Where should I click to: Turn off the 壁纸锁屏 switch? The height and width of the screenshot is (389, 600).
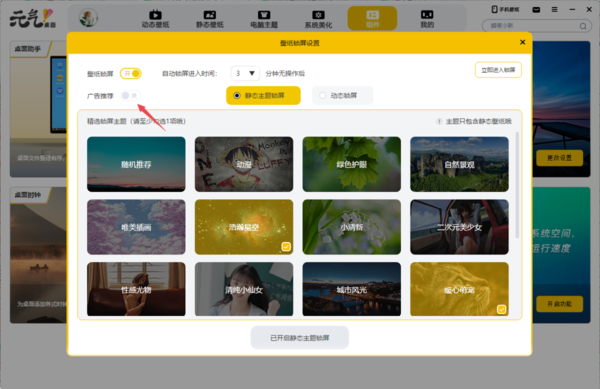click(x=131, y=73)
